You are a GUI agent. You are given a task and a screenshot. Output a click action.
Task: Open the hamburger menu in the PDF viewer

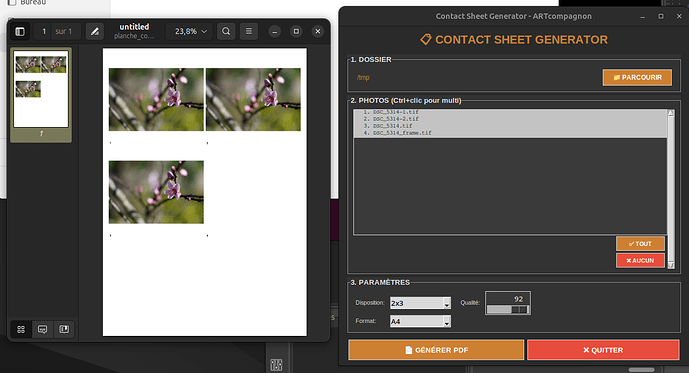(x=249, y=31)
